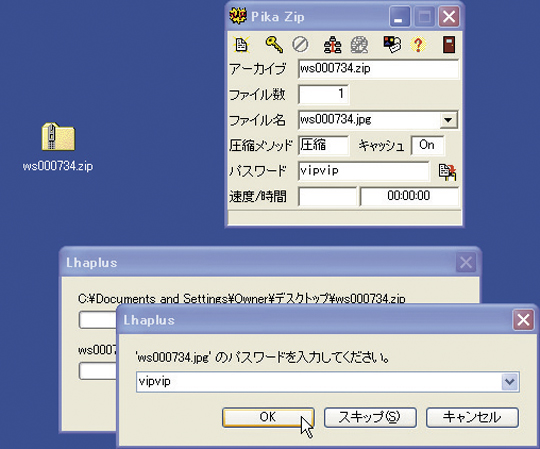Click the network computers icon in Pika Zip toolbar
540x449 pixels.
tap(332, 45)
